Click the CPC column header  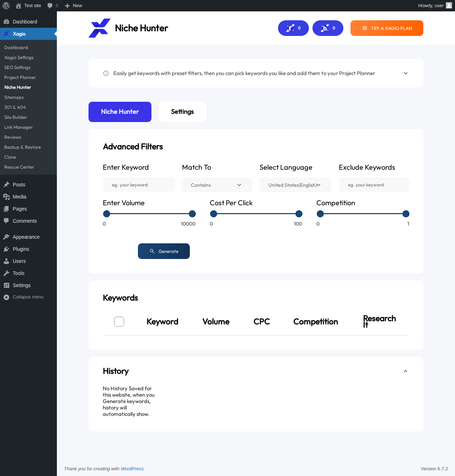262,322
